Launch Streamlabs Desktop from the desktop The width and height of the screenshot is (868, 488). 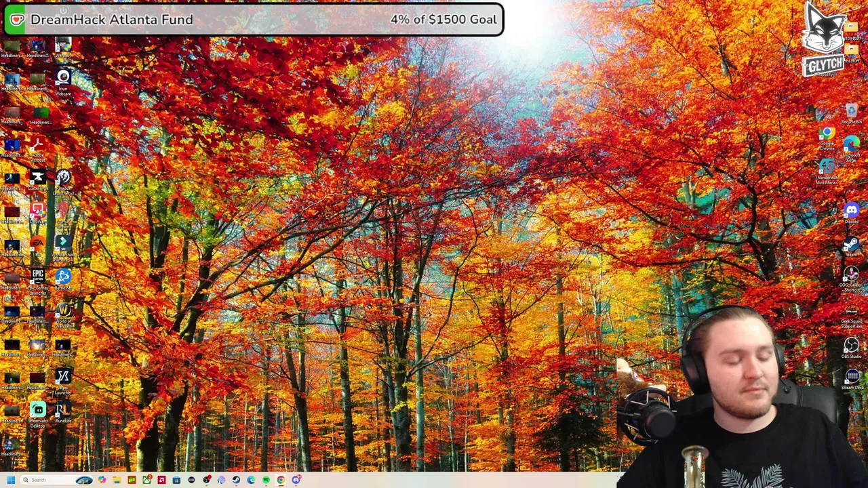click(37, 413)
